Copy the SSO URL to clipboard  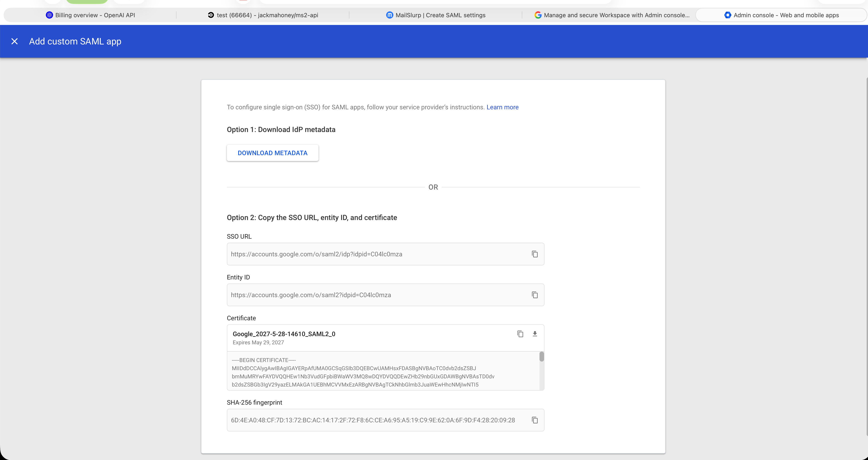pos(535,254)
